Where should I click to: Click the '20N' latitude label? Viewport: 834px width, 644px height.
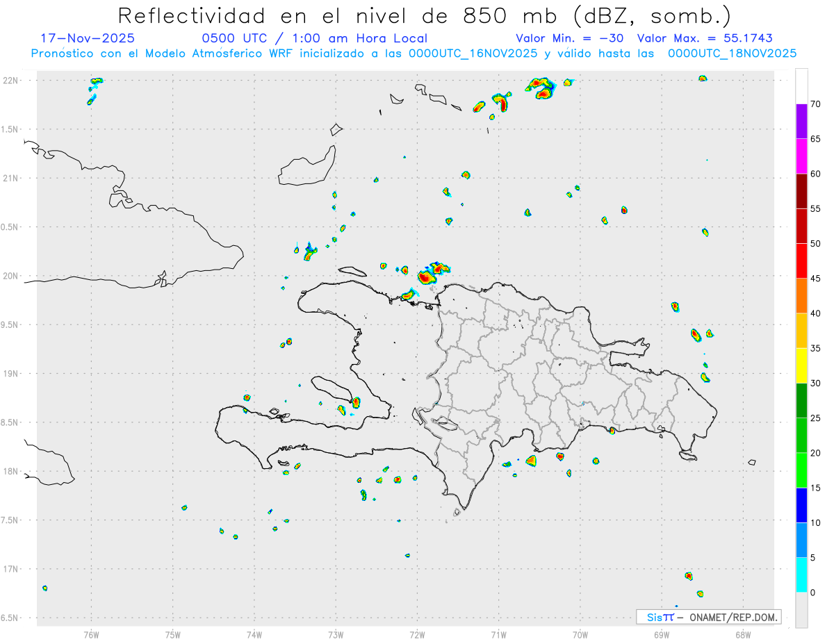pyautogui.click(x=10, y=276)
